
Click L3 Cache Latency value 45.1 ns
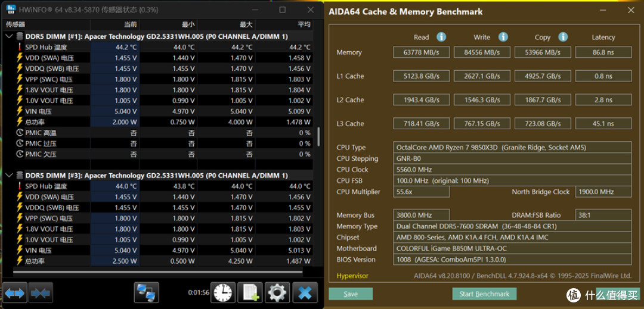[x=603, y=123]
